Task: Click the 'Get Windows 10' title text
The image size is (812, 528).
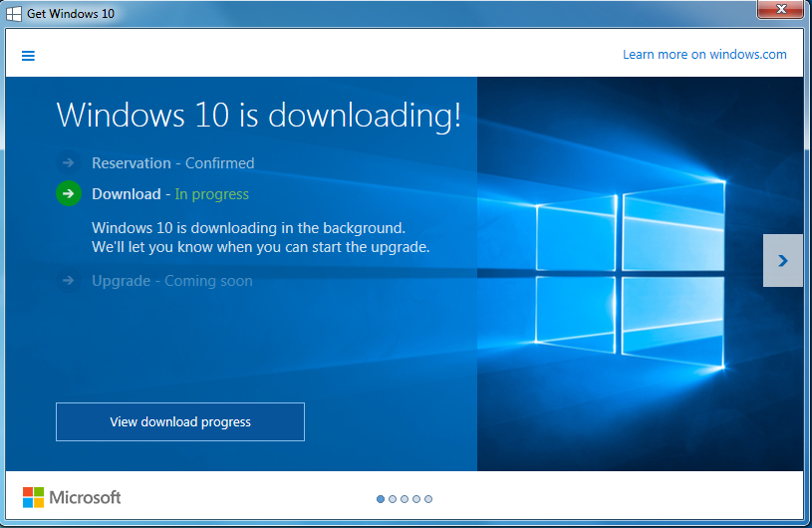Action: 71,14
